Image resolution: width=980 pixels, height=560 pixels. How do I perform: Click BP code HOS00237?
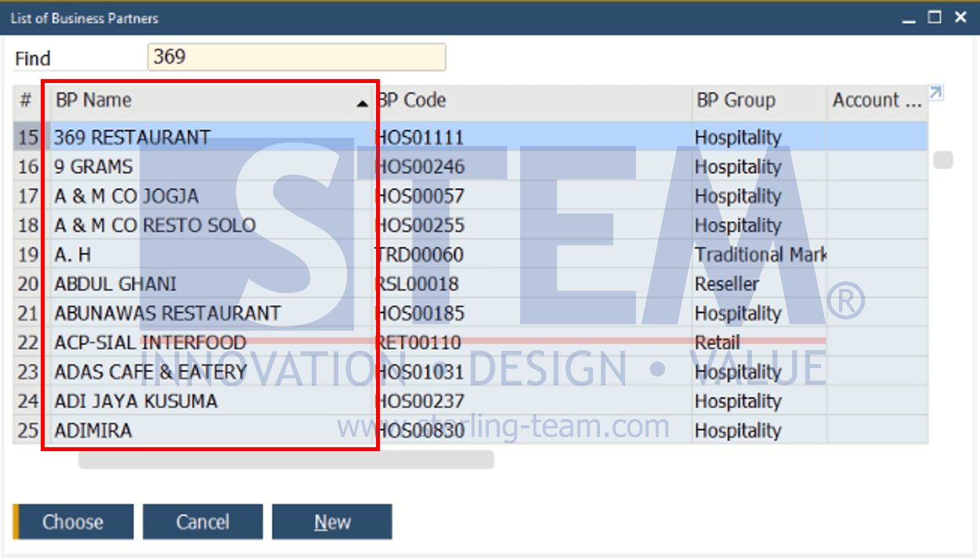420,402
